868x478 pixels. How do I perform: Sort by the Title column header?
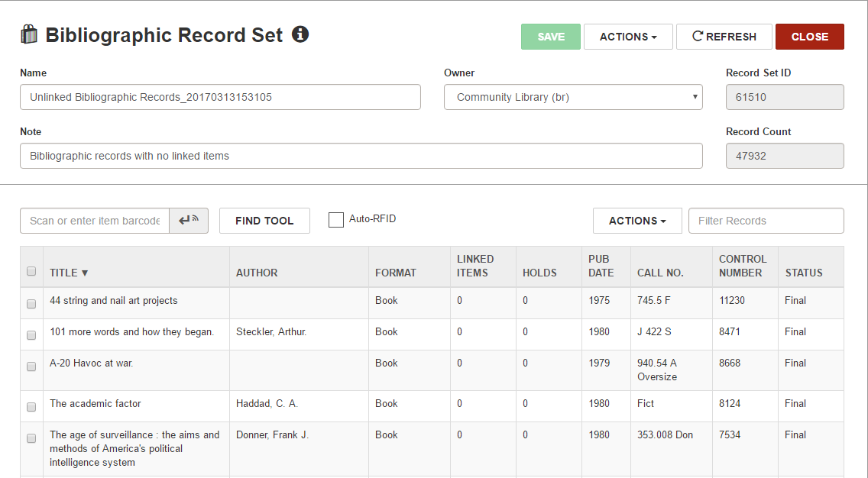69,273
